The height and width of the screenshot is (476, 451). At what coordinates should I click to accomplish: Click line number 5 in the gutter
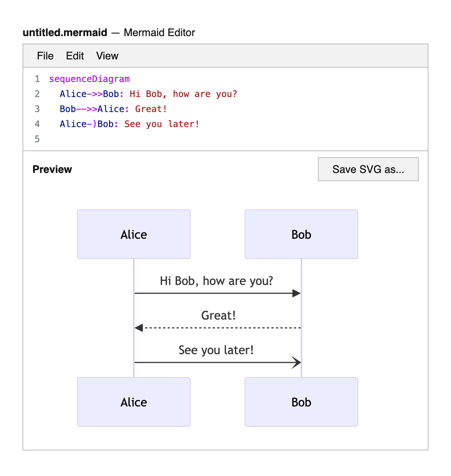point(37,139)
